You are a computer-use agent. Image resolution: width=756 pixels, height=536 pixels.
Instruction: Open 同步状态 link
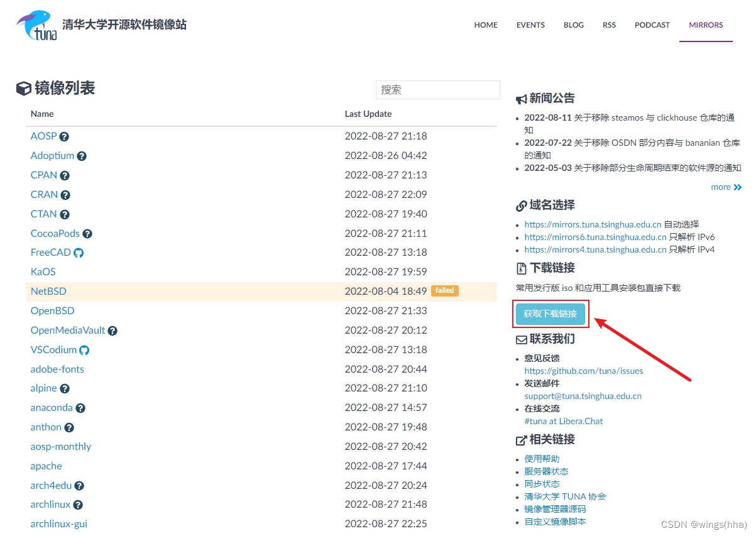pos(542,484)
